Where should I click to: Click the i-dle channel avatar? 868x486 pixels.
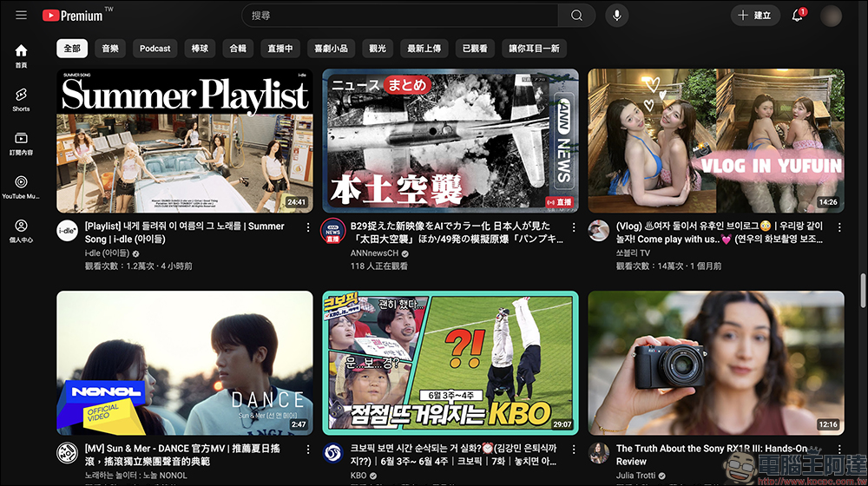pyautogui.click(x=68, y=231)
